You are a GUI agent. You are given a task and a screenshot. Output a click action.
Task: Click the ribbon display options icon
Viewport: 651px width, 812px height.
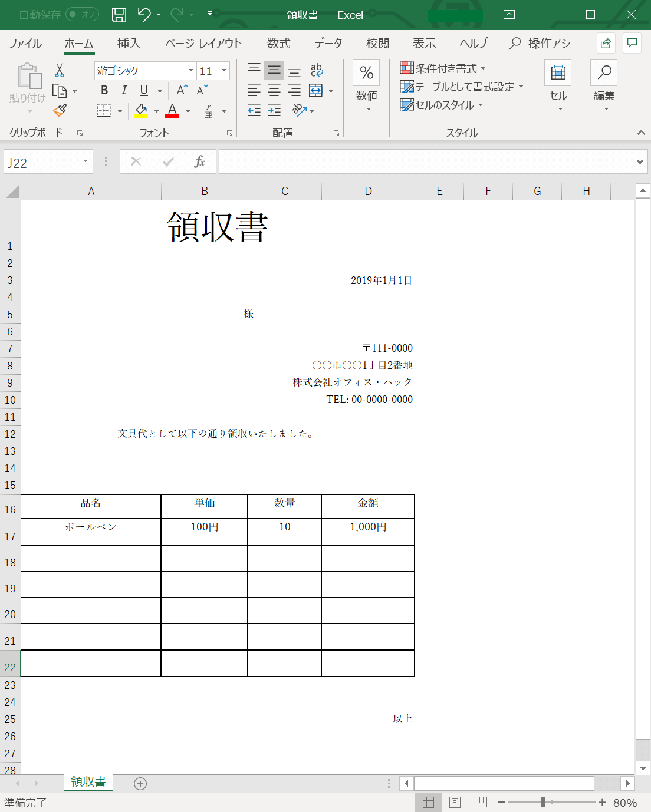pos(509,15)
